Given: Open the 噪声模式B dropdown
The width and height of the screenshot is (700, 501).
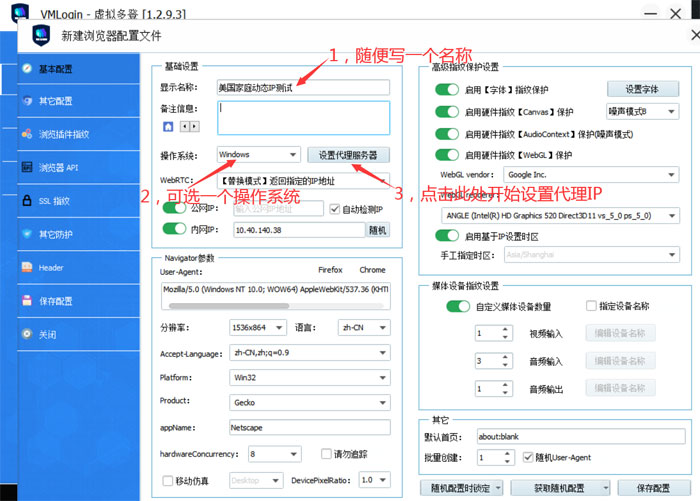Looking at the screenshot, I should pyautogui.click(x=643, y=111).
